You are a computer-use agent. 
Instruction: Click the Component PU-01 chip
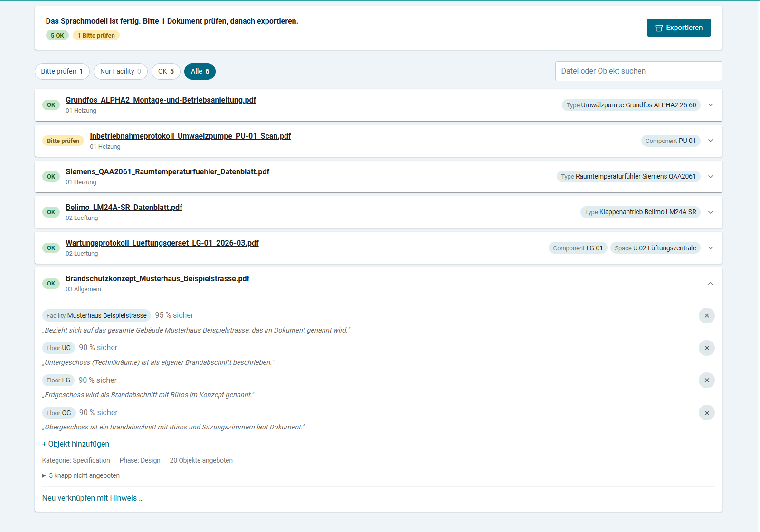coord(671,141)
